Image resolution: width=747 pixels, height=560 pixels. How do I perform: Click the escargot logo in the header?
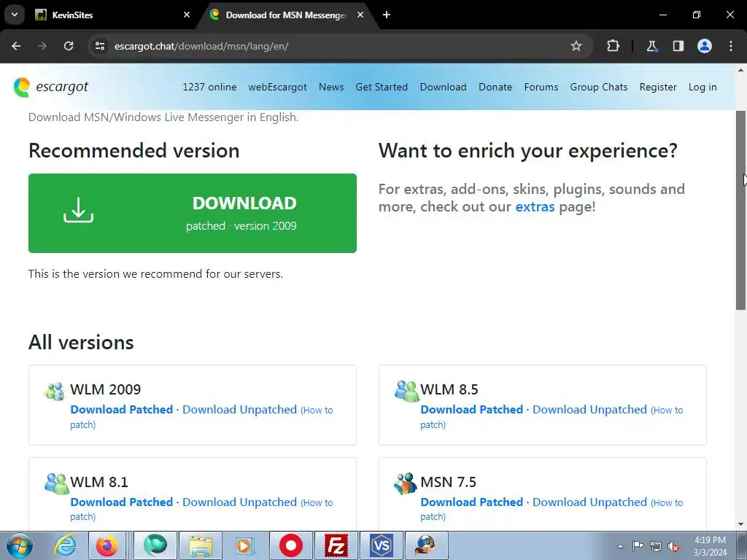coord(51,87)
